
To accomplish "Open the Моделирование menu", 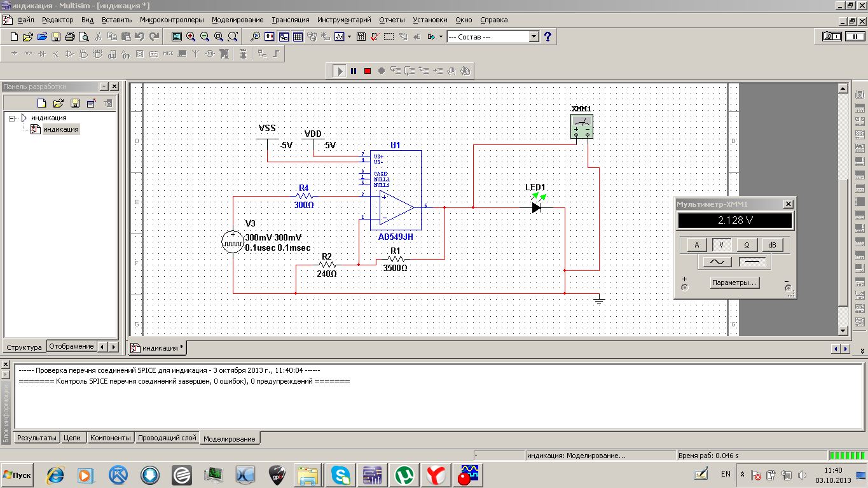I will [x=237, y=20].
